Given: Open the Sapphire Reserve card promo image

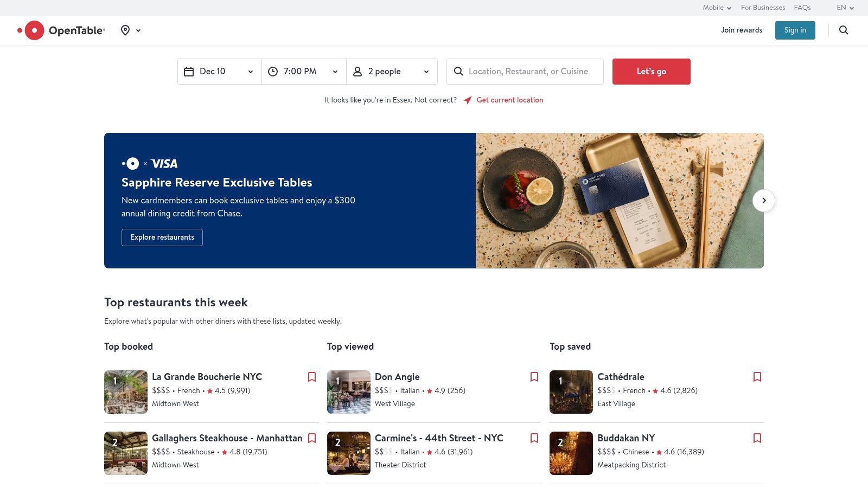Looking at the screenshot, I should pyautogui.click(x=620, y=201).
